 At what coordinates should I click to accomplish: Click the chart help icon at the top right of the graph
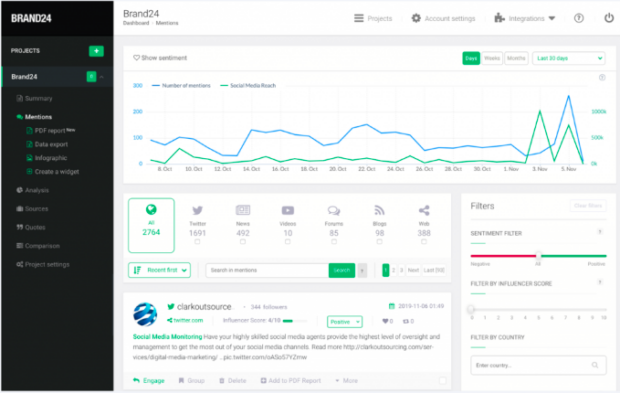(602, 77)
